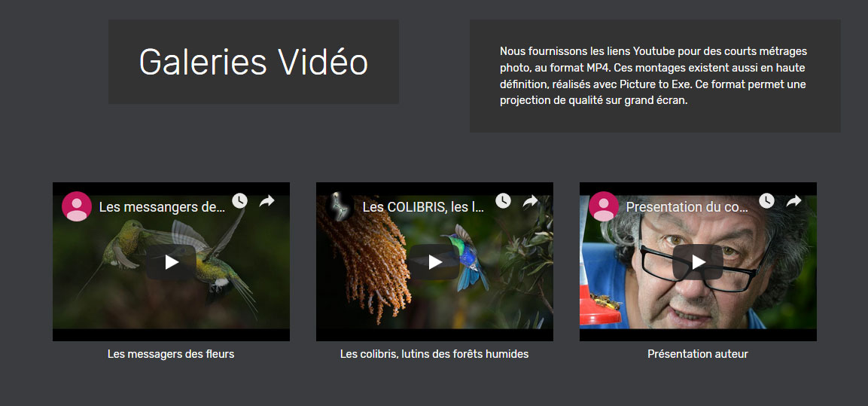
Task: Play the Les COLIBRIS video
Action: tap(434, 262)
